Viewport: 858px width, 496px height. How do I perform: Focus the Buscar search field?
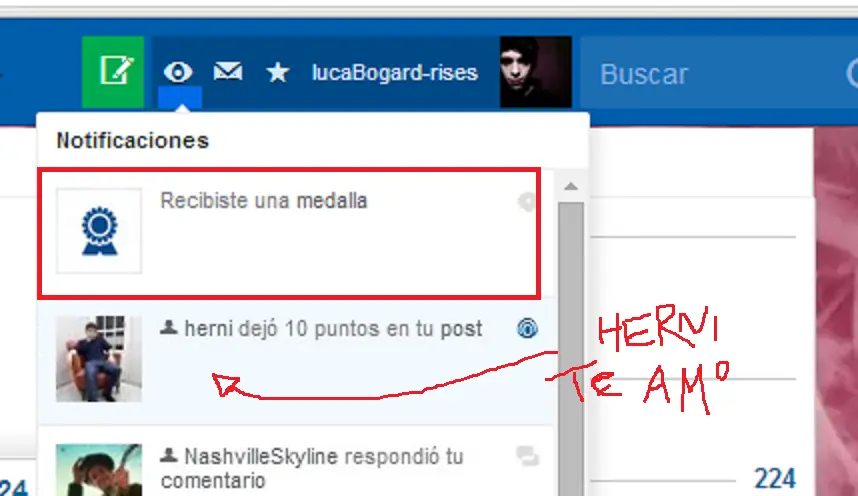(719, 73)
